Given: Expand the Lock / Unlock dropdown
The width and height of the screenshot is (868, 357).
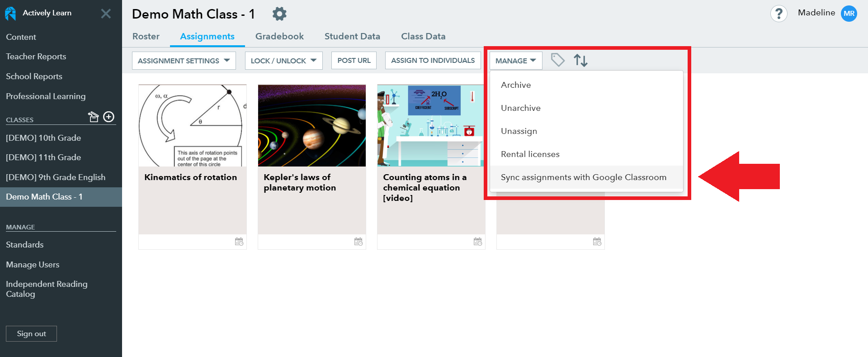Looking at the screenshot, I should [284, 61].
